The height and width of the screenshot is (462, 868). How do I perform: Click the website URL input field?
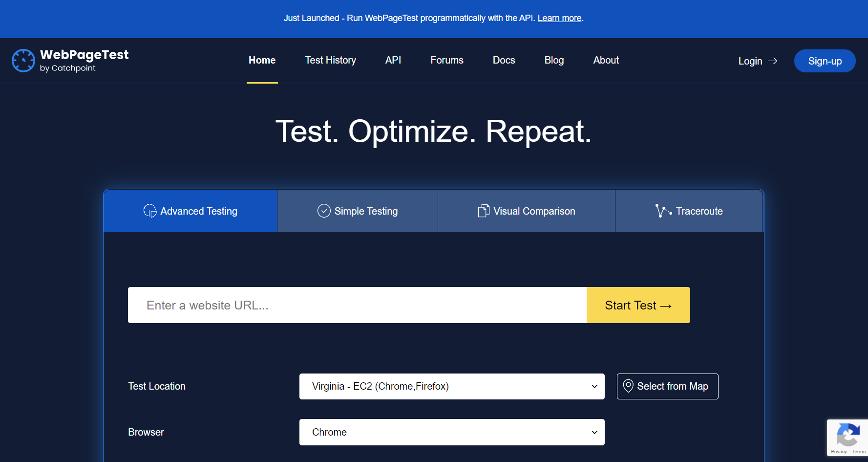pos(357,305)
